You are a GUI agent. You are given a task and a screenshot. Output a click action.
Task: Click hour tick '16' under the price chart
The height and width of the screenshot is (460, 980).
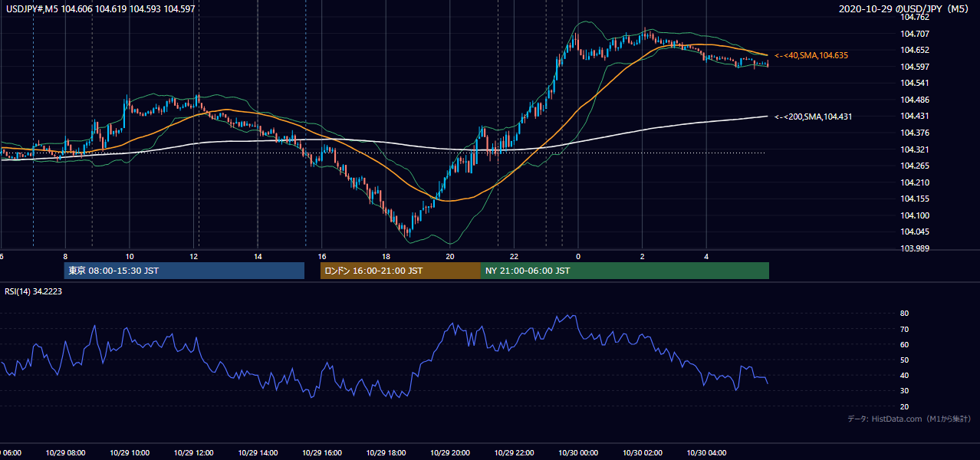click(322, 256)
